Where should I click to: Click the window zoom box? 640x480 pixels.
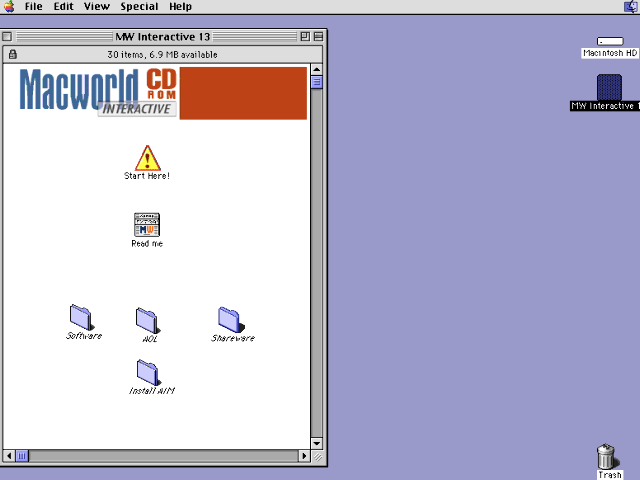tap(305, 37)
